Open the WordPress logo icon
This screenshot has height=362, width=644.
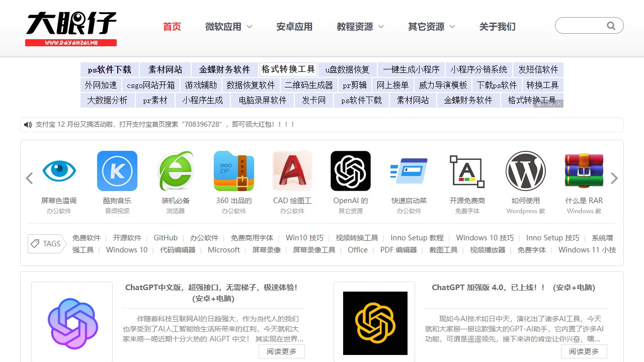pos(526,171)
